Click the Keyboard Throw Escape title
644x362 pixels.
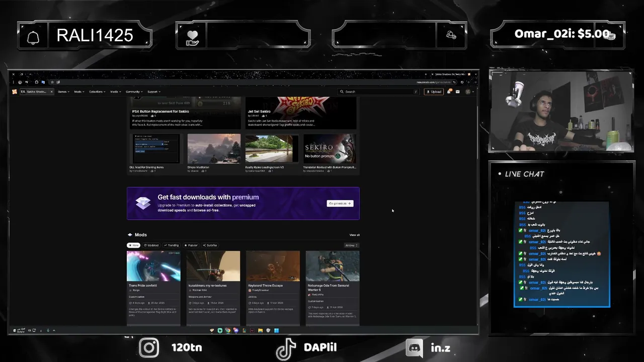(266, 286)
